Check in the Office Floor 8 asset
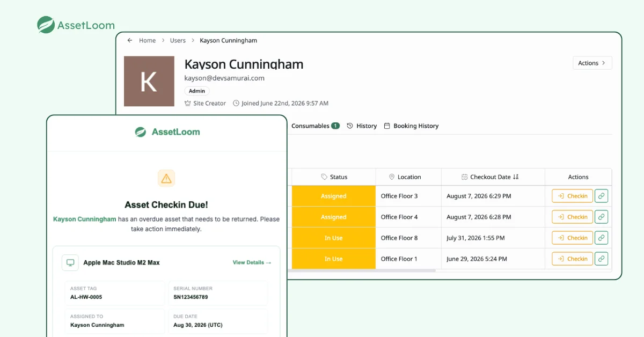Screen dimensions: 644x337 573,238
